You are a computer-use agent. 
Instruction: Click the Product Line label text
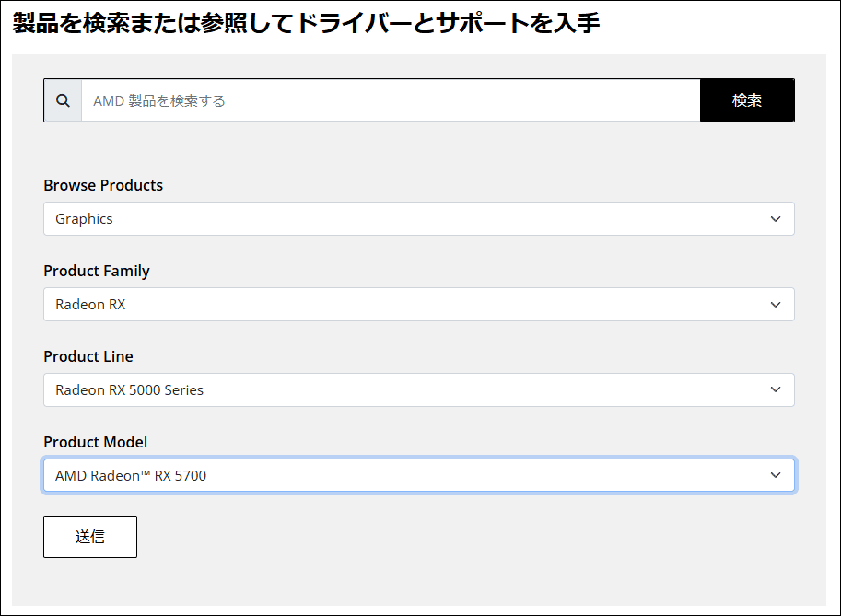tap(88, 356)
